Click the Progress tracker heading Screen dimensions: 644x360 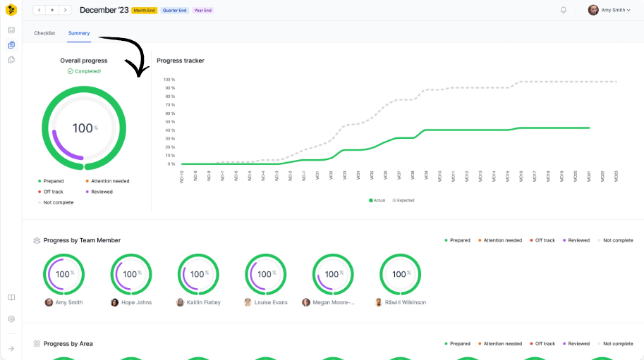point(181,61)
